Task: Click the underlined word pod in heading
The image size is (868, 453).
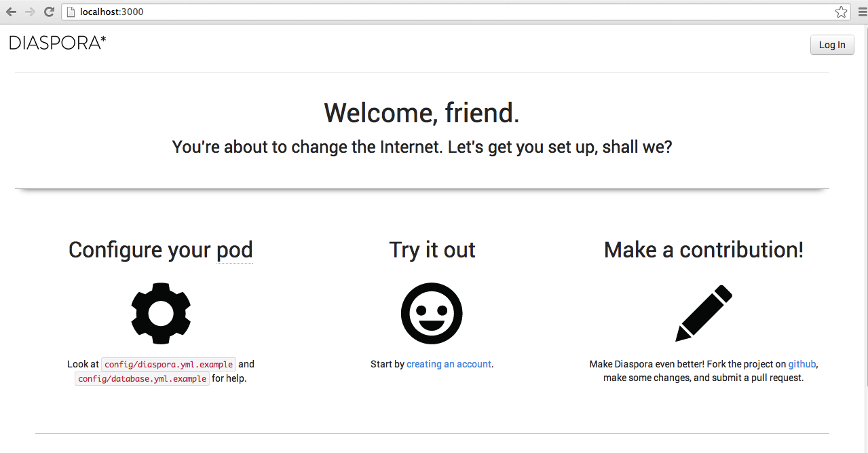Action: pyautogui.click(x=234, y=250)
